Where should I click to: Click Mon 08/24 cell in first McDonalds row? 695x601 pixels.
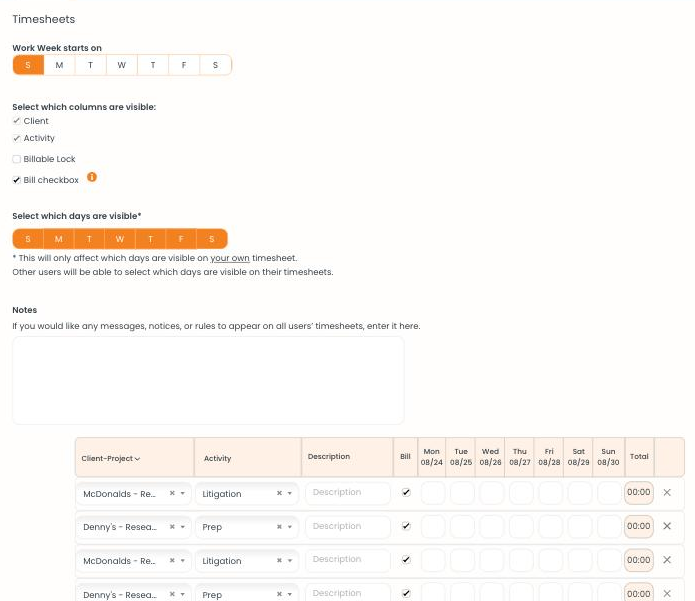coord(433,493)
